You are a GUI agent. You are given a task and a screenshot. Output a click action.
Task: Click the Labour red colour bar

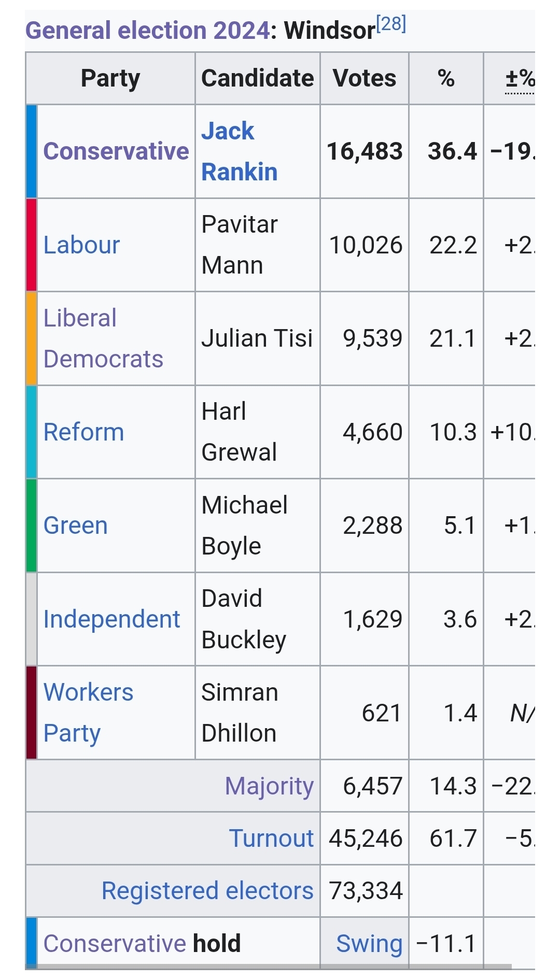(32, 245)
